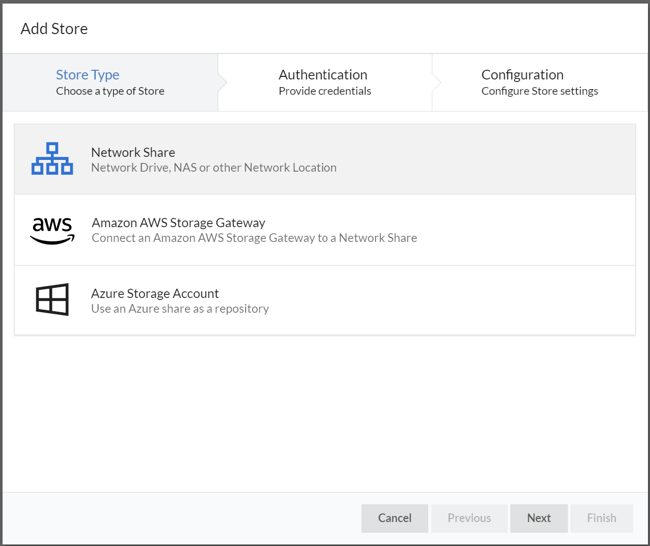Select the Amazon AWS Storage Gateway title
Screen dimensions: 650x546
[x=178, y=223]
